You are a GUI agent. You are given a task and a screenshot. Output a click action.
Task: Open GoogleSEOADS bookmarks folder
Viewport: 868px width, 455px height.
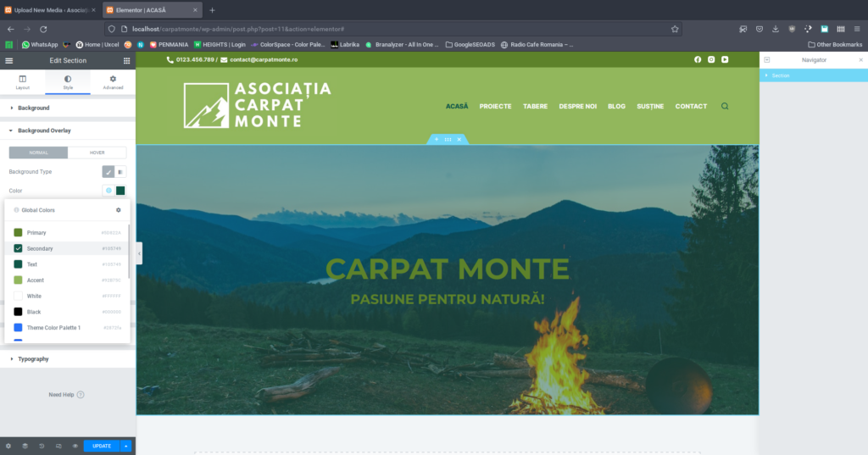470,45
